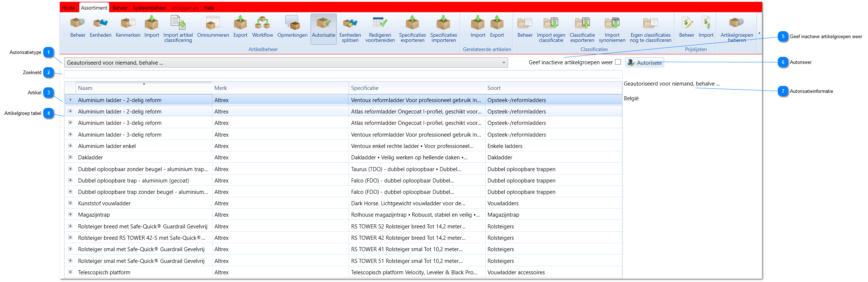Viewport: 868px width, 282px height.
Task: Open the Home tab
Action: pos(69,8)
